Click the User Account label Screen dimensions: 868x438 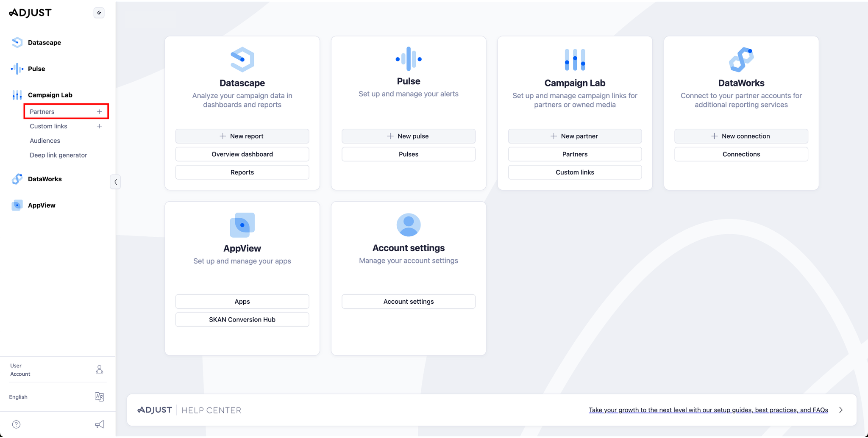pos(20,370)
